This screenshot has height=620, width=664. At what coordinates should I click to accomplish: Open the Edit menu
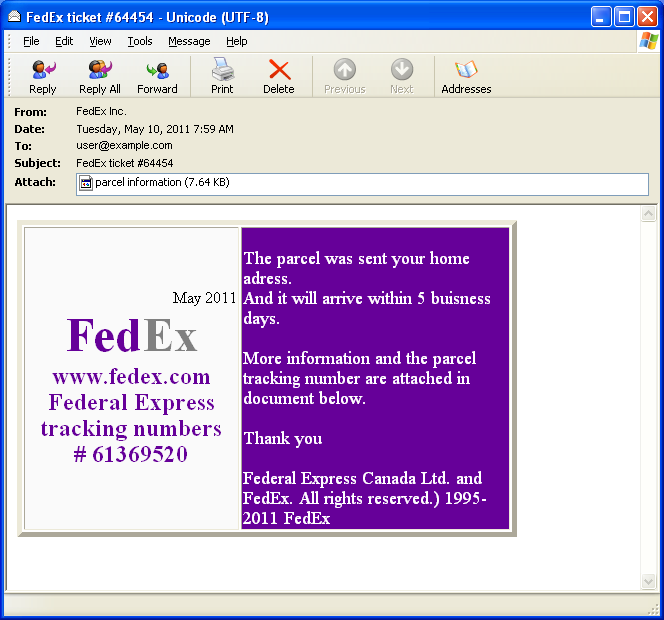coord(64,41)
